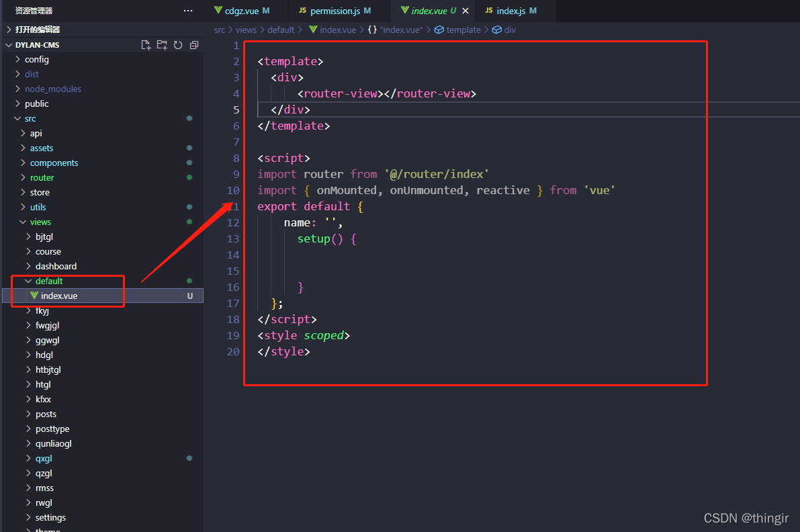Image resolution: width=800 pixels, height=532 pixels.
Task: Expand the api folder
Action: tap(103, 133)
